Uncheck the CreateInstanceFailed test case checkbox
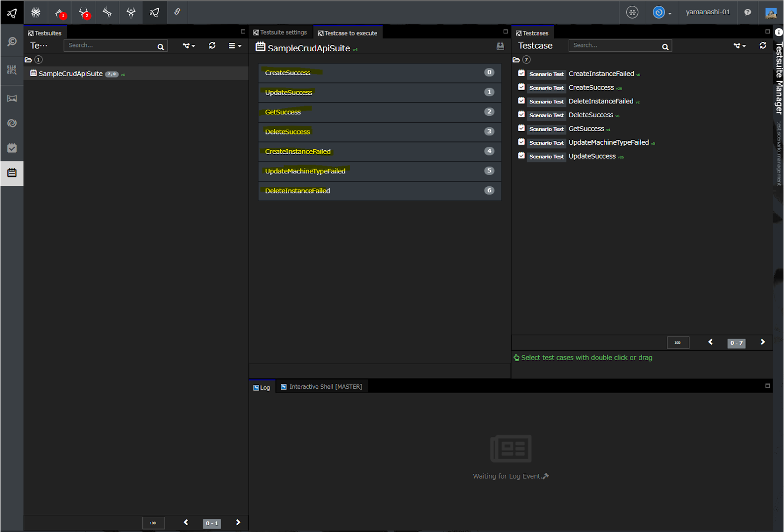This screenshot has width=784, height=532. tap(521, 73)
